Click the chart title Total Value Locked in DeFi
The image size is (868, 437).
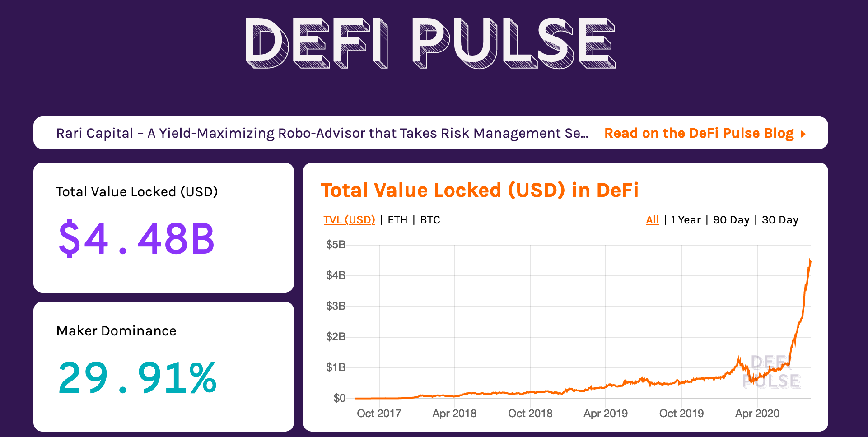(480, 190)
